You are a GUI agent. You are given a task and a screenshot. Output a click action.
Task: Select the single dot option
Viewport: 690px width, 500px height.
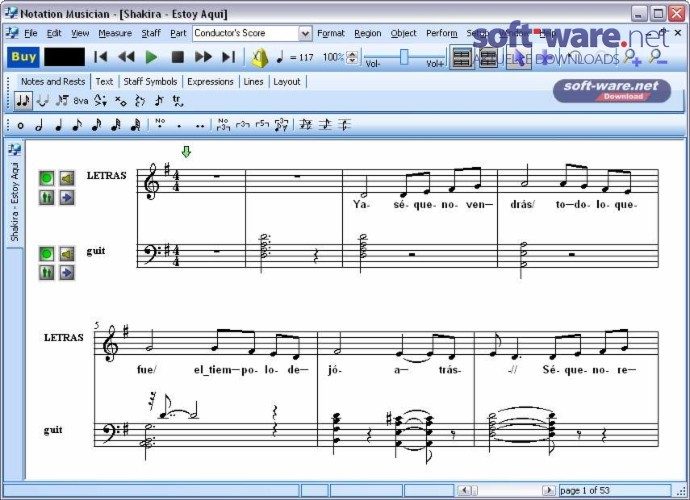point(179,126)
